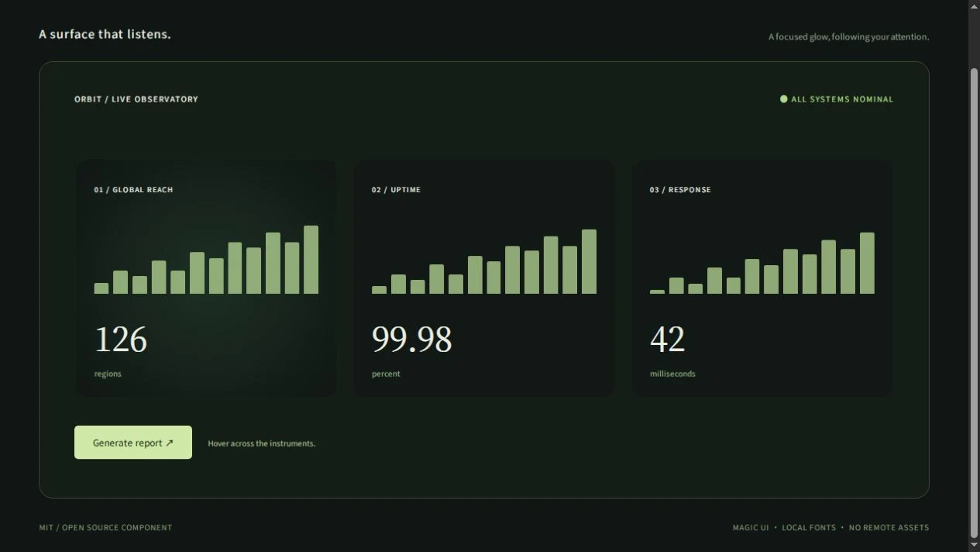This screenshot has width=980, height=552.
Task: Click the "LOCAL FONTS" footer text
Action: point(809,528)
